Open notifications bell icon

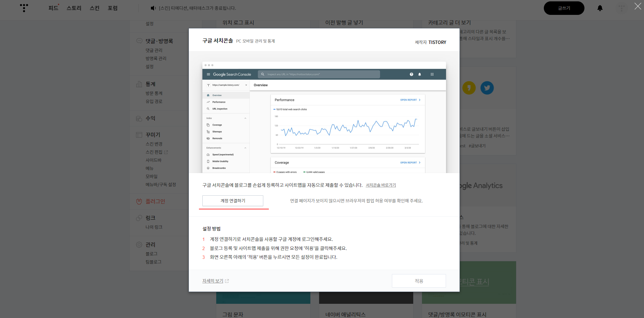click(x=600, y=8)
